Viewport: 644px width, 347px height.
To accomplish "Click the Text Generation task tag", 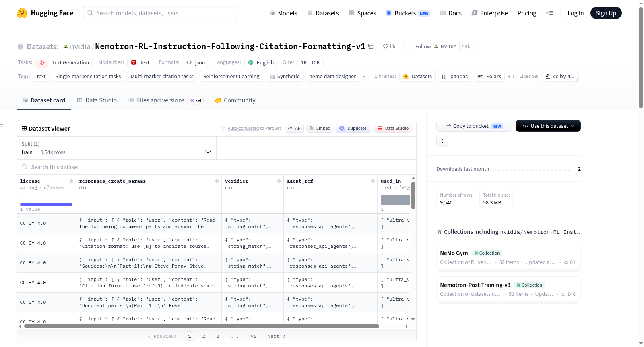I will pyautogui.click(x=64, y=62).
